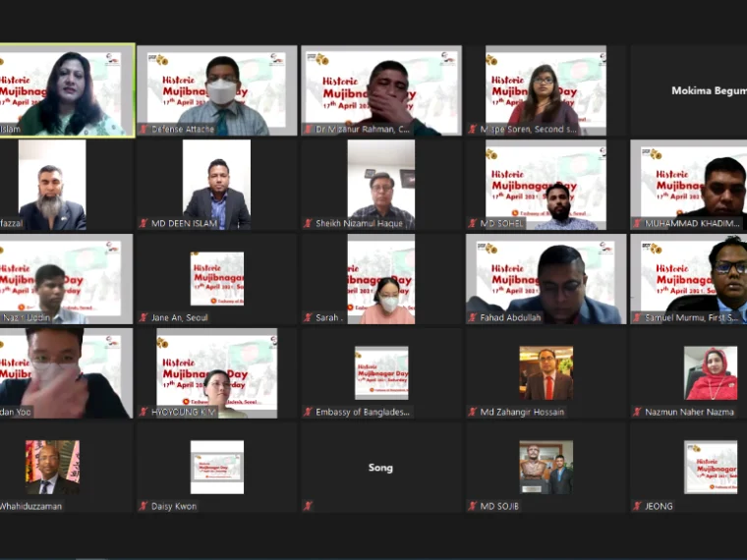The height and width of the screenshot is (560, 747).
Task: Click muted mic icon beside Mispe Soren
Action: (x=472, y=129)
